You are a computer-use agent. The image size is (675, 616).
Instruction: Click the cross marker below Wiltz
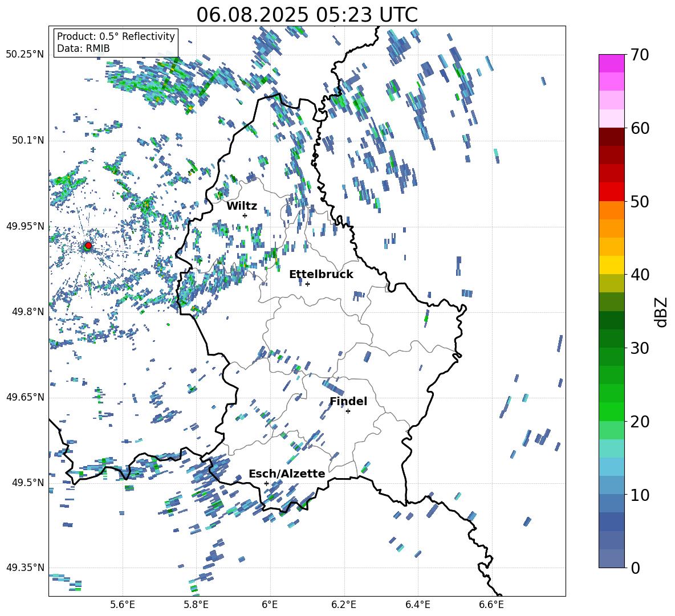click(245, 215)
